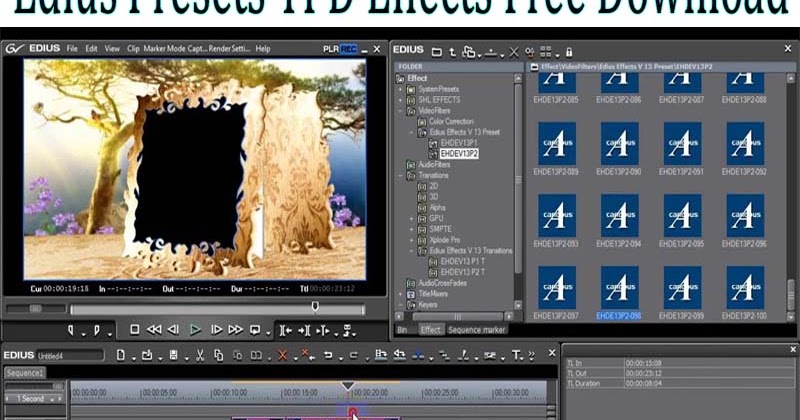Expand the SystemPresets folder
800x420 pixels.
click(x=401, y=89)
